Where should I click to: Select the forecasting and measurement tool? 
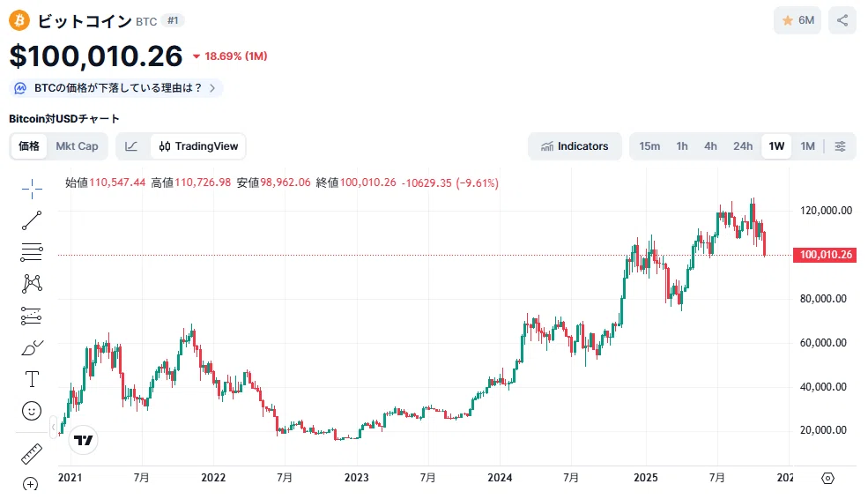[32, 316]
